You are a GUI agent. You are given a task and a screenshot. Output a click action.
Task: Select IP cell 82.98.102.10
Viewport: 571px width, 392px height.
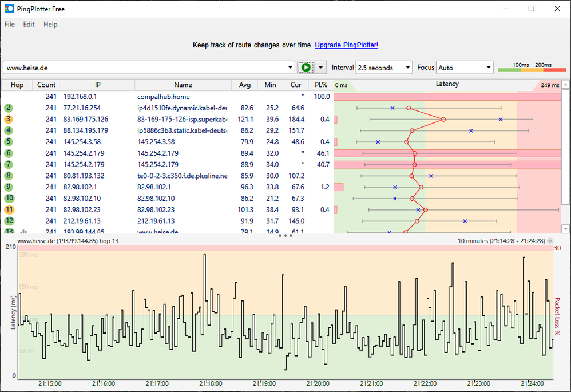(82, 198)
